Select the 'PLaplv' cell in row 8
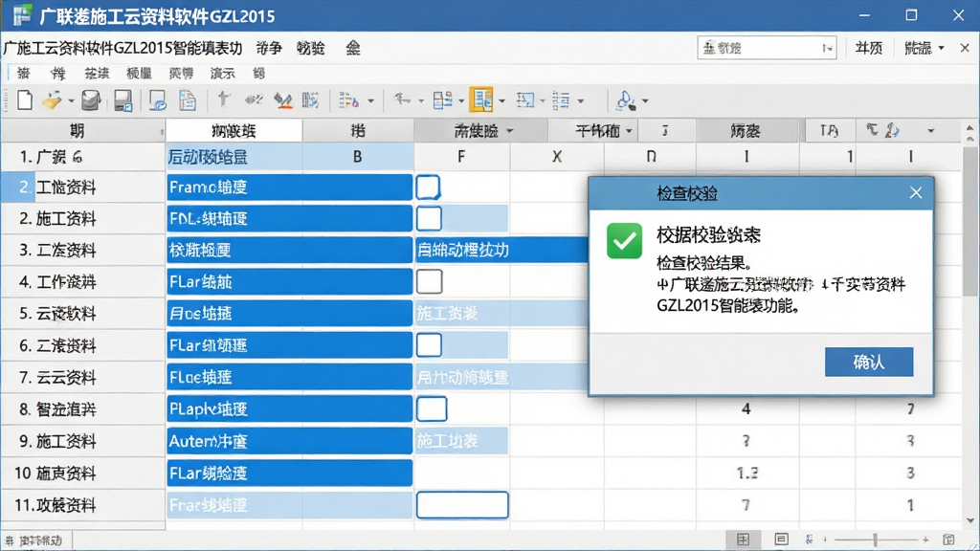 pos(289,409)
